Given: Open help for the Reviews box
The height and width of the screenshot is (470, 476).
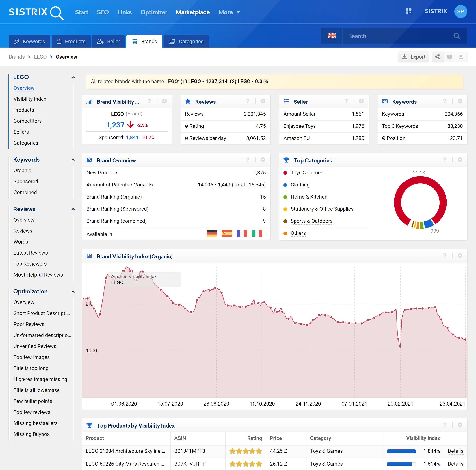Looking at the screenshot, I should tap(248, 101).
